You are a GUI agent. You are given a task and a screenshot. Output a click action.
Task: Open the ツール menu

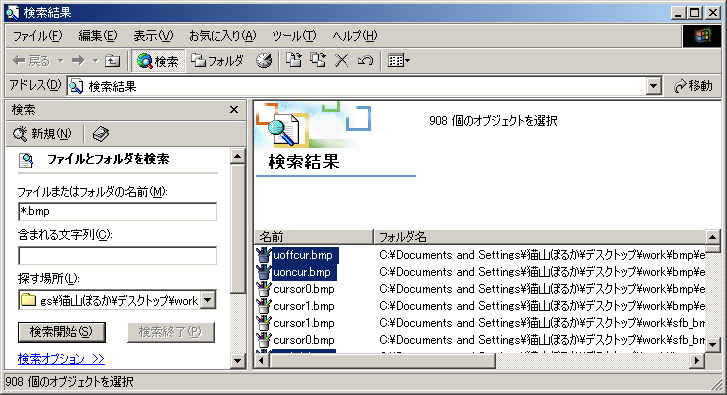294,36
